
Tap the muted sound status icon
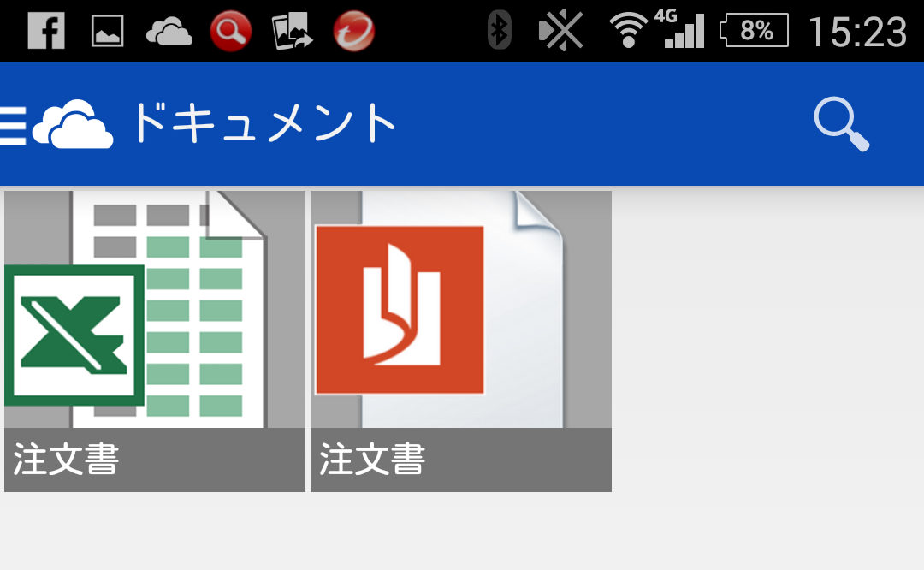coord(559,30)
